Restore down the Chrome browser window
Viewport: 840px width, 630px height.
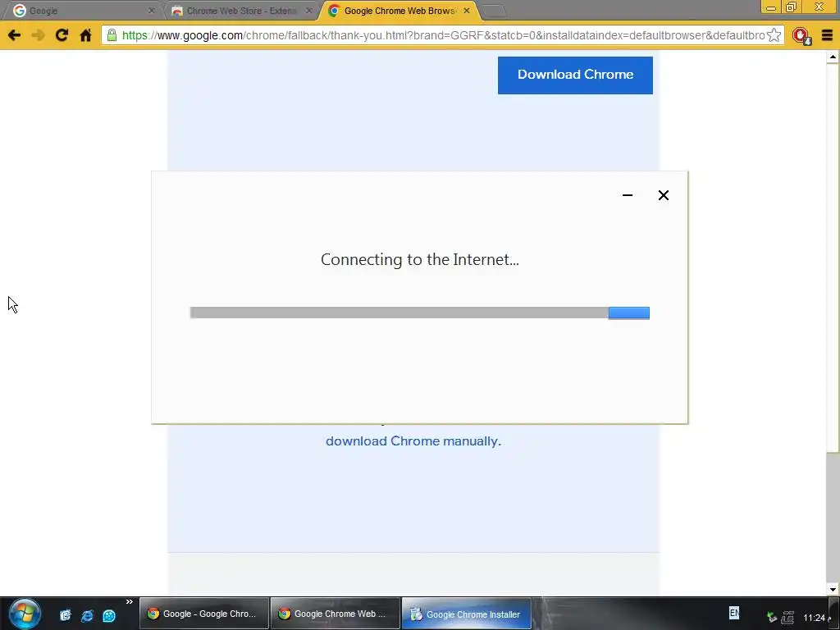[x=791, y=7]
